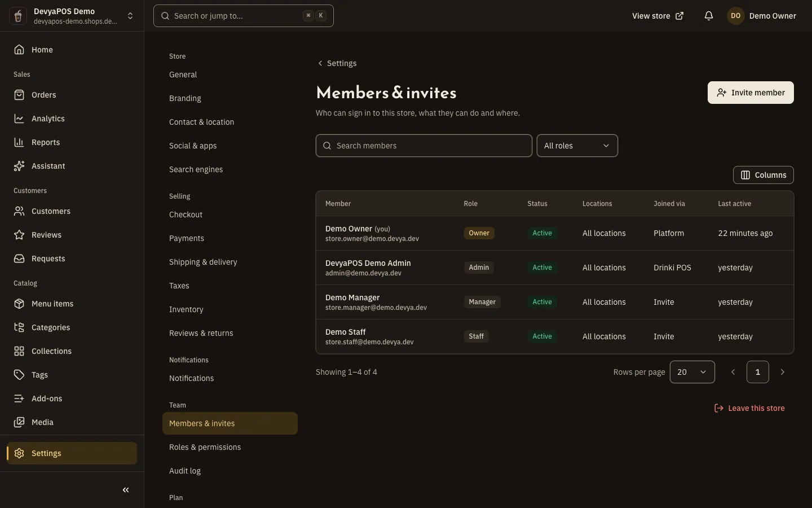The width and height of the screenshot is (812, 508).
Task: Go back to Settings breadcrumb
Action: [337, 63]
